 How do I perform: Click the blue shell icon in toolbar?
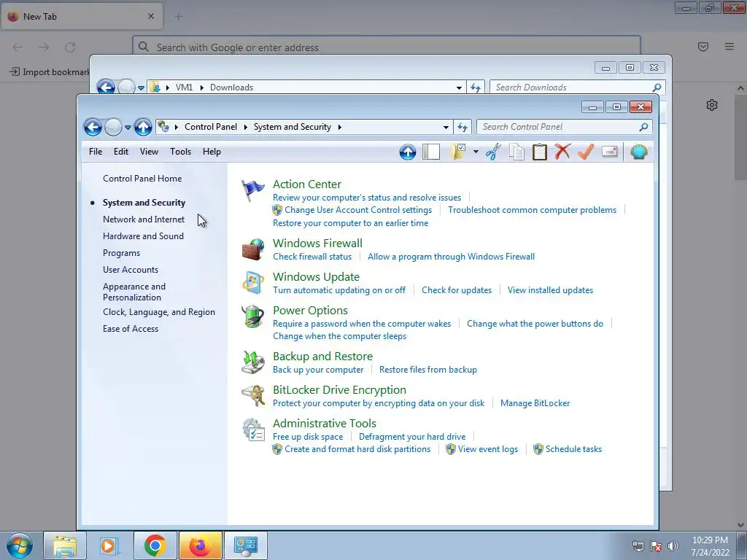(638, 152)
